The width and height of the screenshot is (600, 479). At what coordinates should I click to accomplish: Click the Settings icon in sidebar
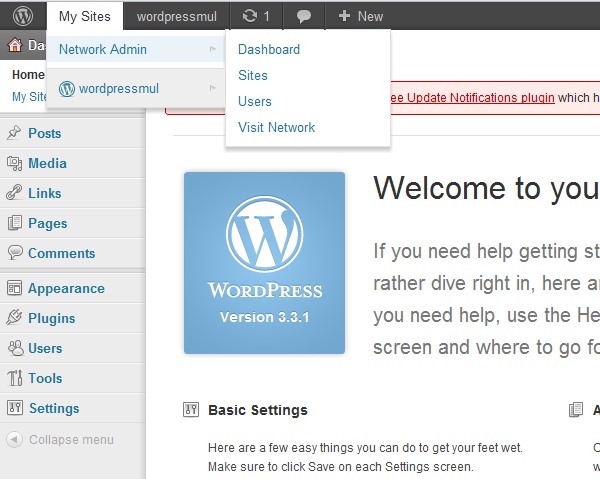click(x=15, y=408)
